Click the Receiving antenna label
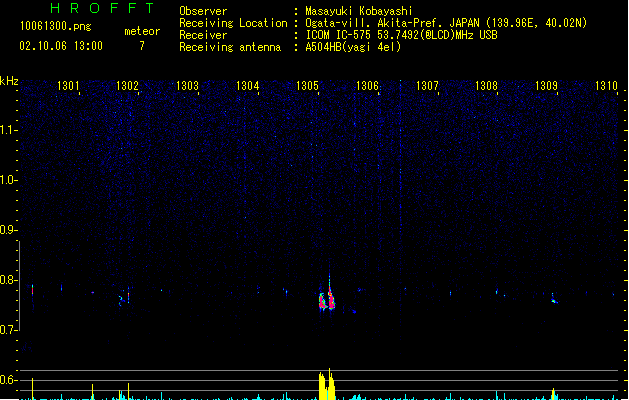Image resolution: width=629 pixels, height=400 pixels. point(230,47)
